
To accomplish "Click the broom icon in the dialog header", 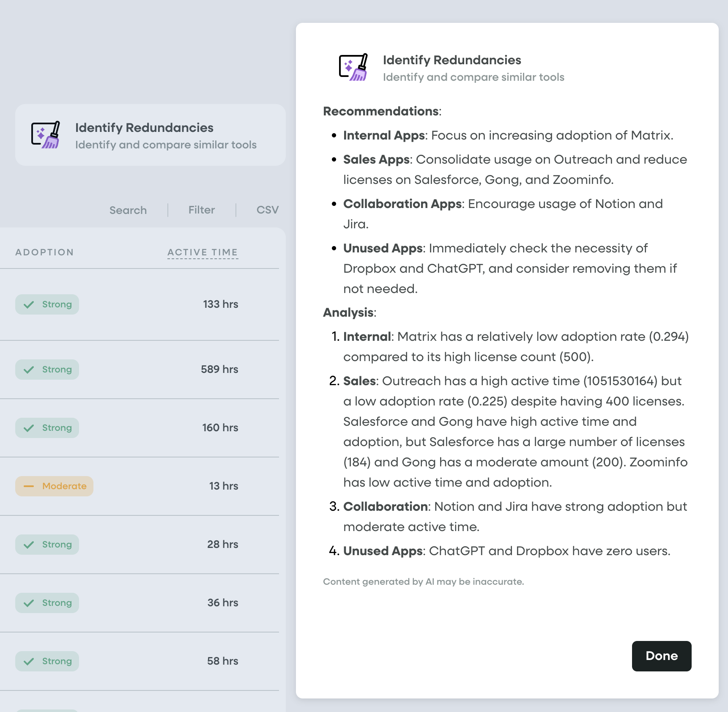I will [x=353, y=67].
